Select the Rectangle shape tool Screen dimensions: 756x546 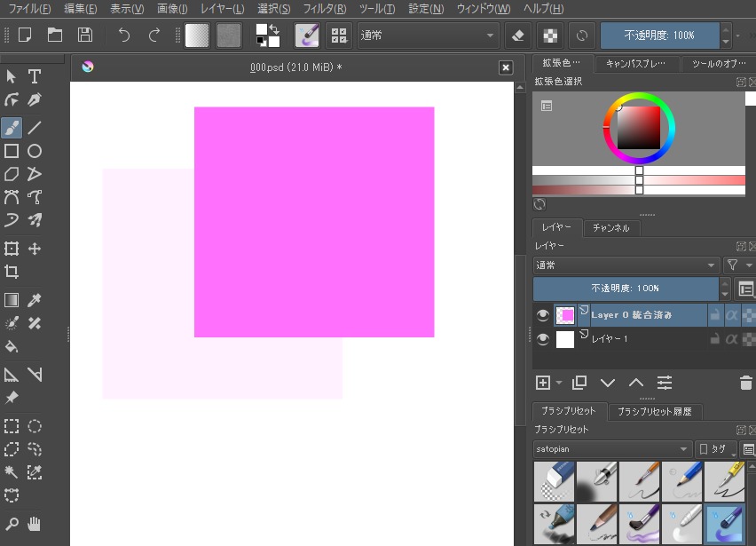(x=12, y=151)
